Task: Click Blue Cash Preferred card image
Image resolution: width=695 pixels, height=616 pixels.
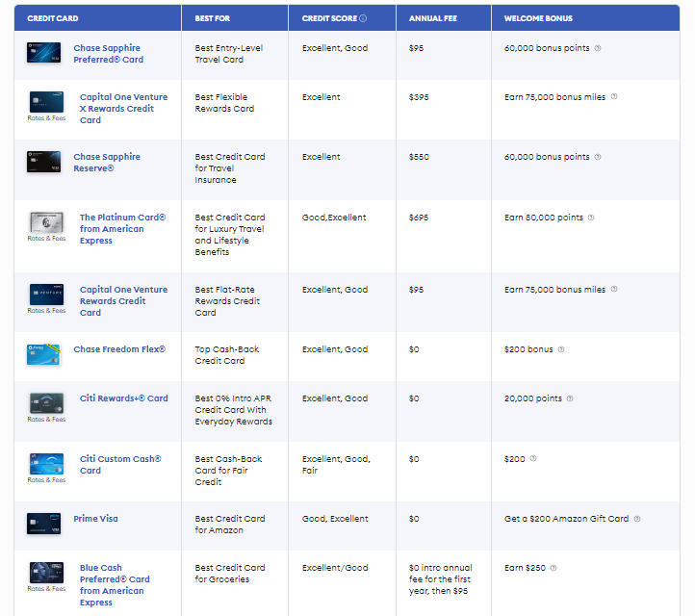Action: coord(46,573)
